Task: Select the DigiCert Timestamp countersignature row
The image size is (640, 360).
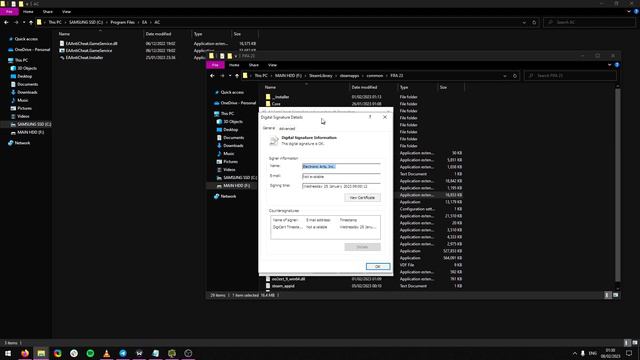Action: pos(325,227)
